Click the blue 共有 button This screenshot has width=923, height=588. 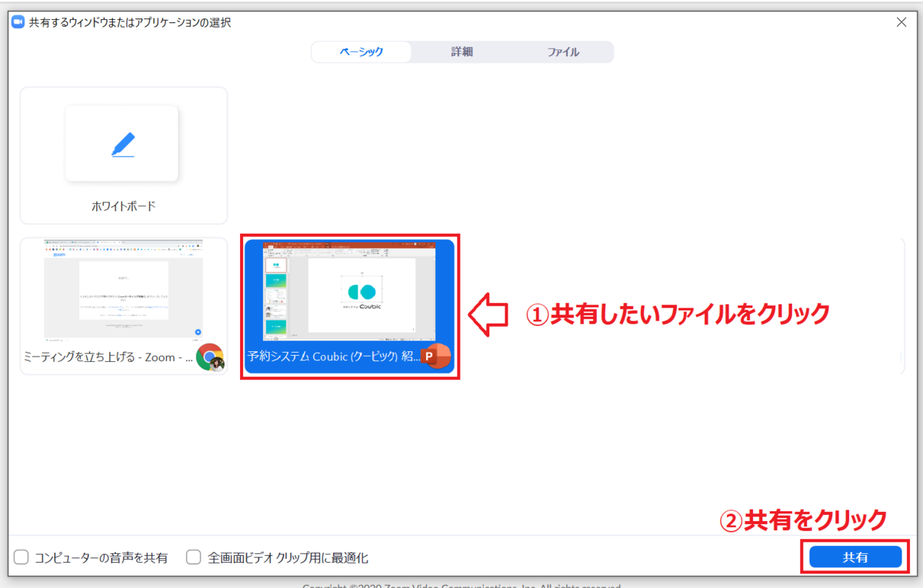pyautogui.click(x=855, y=557)
